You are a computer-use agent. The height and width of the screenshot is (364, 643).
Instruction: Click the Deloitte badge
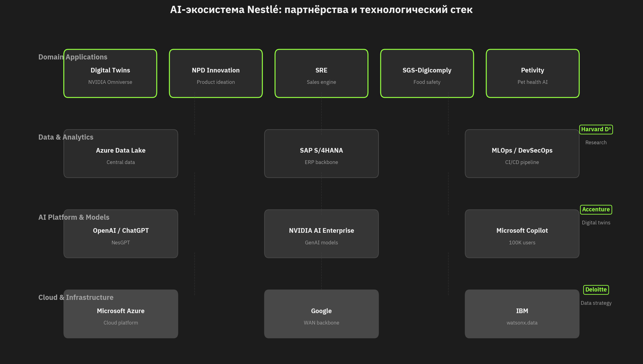(x=596, y=290)
